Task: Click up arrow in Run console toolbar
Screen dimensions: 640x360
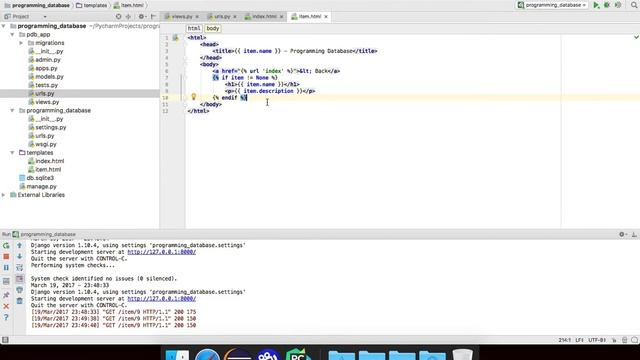Action: 20,246
